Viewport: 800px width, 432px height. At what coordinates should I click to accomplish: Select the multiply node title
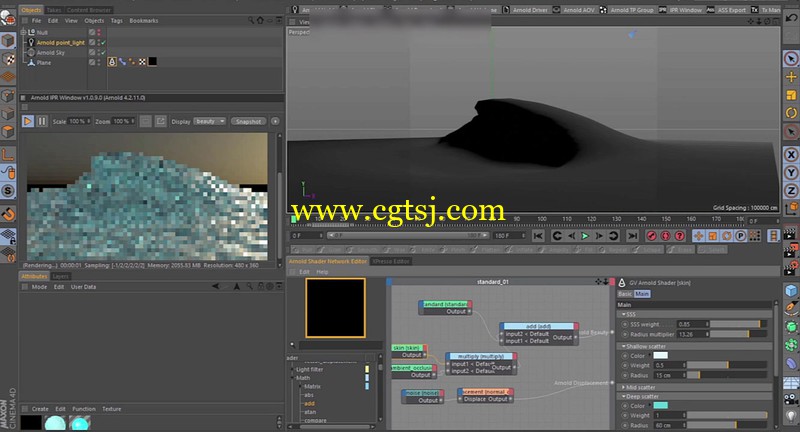tap(481, 356)
